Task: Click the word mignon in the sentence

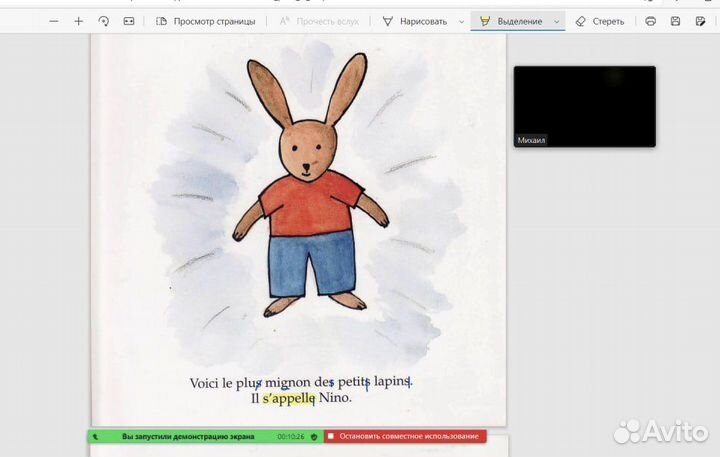Action: pyautogui.click(x=287, y=383)
